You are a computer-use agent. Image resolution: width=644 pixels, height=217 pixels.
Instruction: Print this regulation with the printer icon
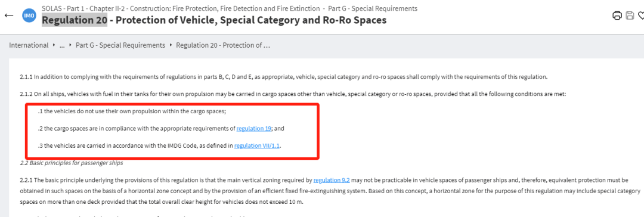point(617,15)
